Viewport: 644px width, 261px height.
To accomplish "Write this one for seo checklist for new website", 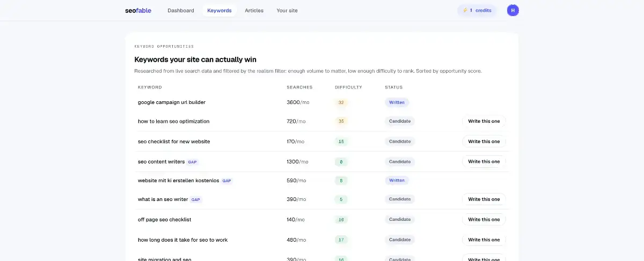I will click(x=484, y=141).
